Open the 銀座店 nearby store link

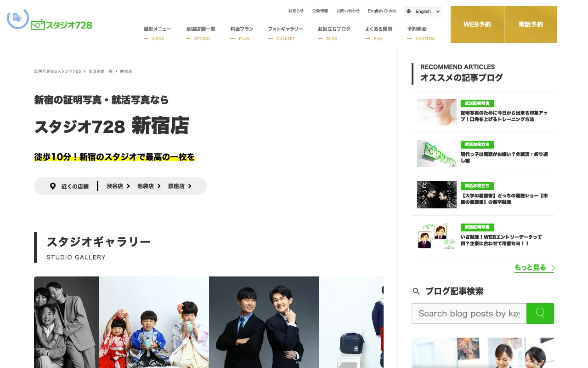click(x=180, y=186)
